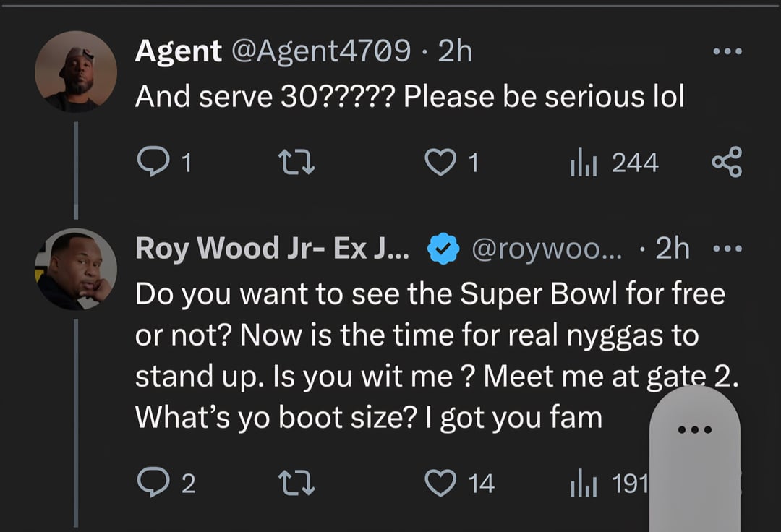Tap the floating gray three-dot overlay
This screenshot has width=781, height=532.
(x=694, y=429)
